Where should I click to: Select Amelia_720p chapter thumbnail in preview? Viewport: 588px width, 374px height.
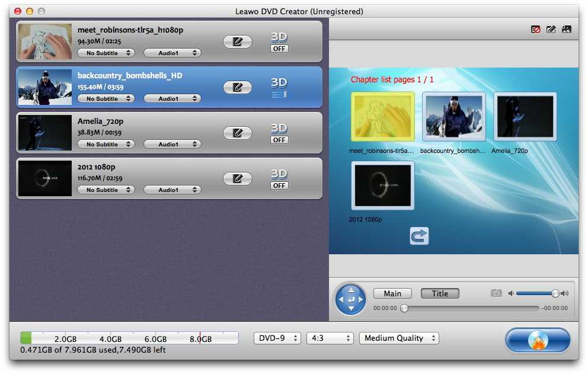coord(525,117)
